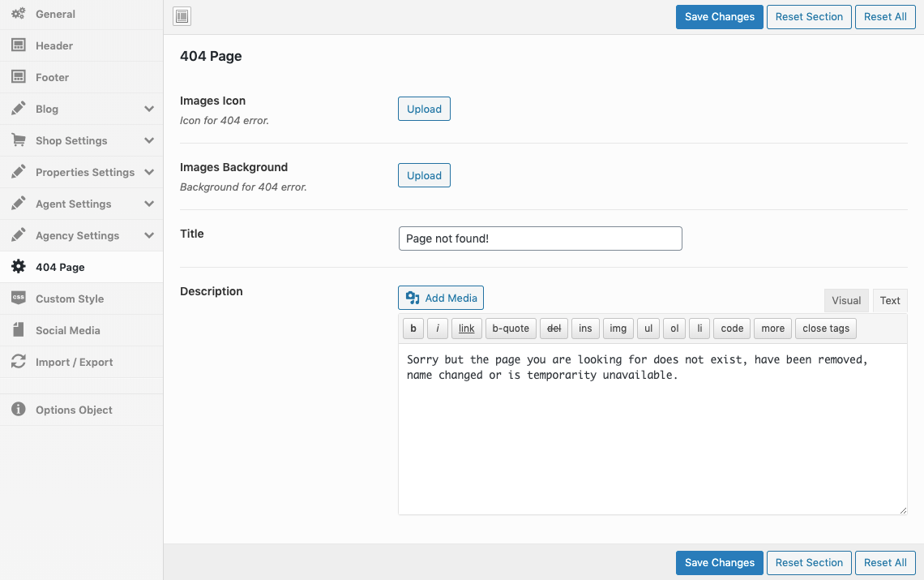Open Social Media section icon

click(x=18, y=330)
